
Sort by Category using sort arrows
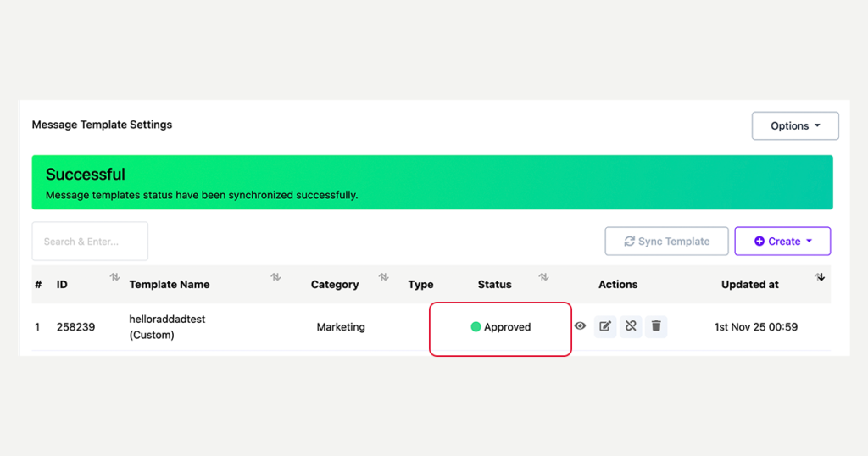point(383,277)
